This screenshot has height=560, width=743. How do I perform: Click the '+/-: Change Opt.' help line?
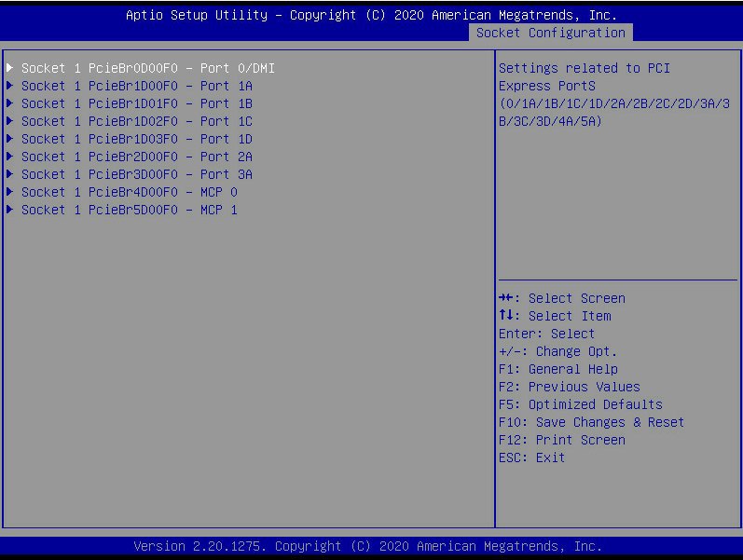click(557, 351)
